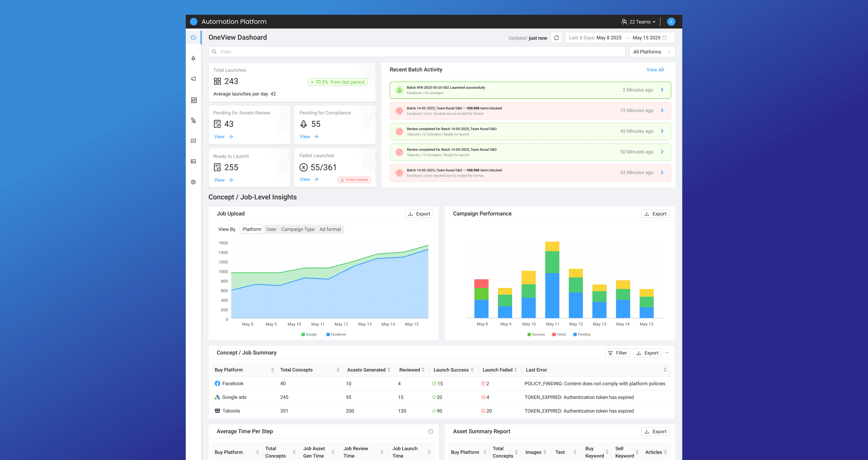Expand the All Platforms dropdown
This screenshot has height=460, width=868.
pos(652,51)
